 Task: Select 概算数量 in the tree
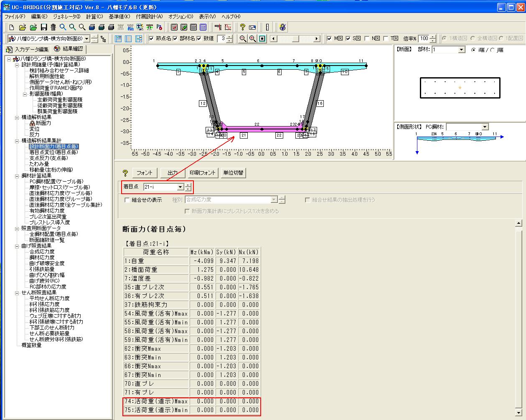(32, 345)
